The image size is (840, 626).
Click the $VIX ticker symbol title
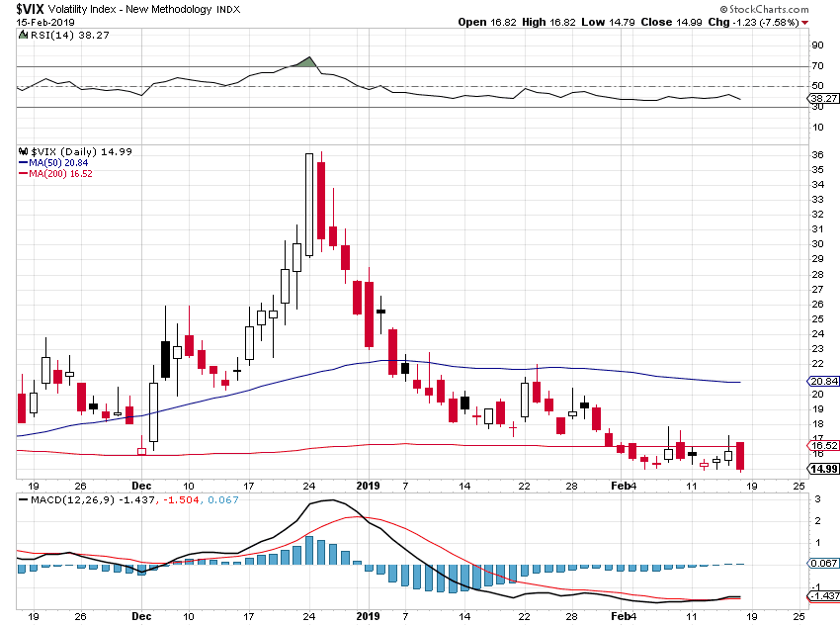31,9
